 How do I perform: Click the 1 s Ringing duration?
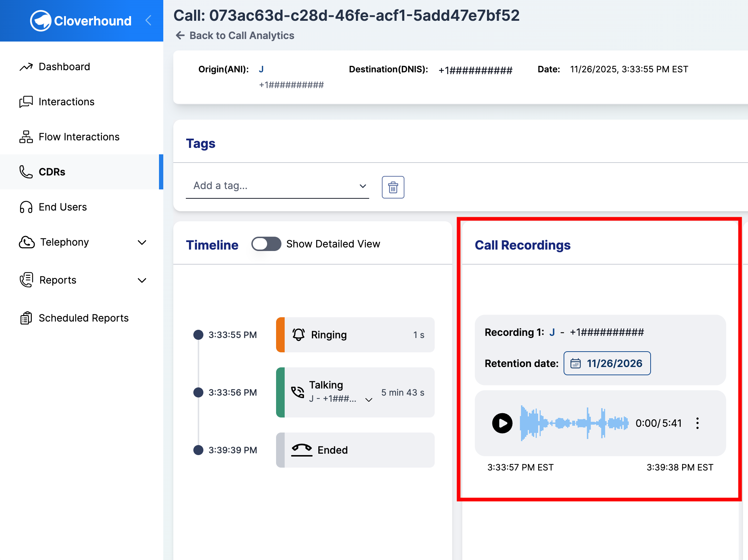point(419,335)
